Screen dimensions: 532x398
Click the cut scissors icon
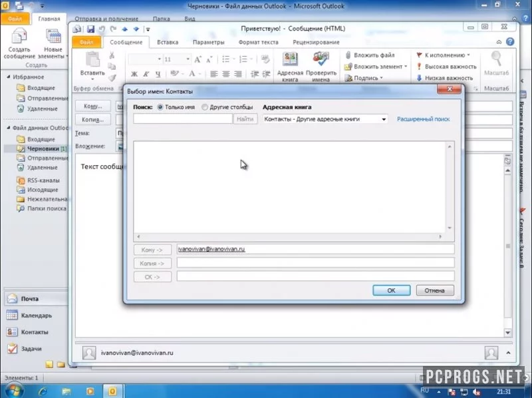click(112, 55)
